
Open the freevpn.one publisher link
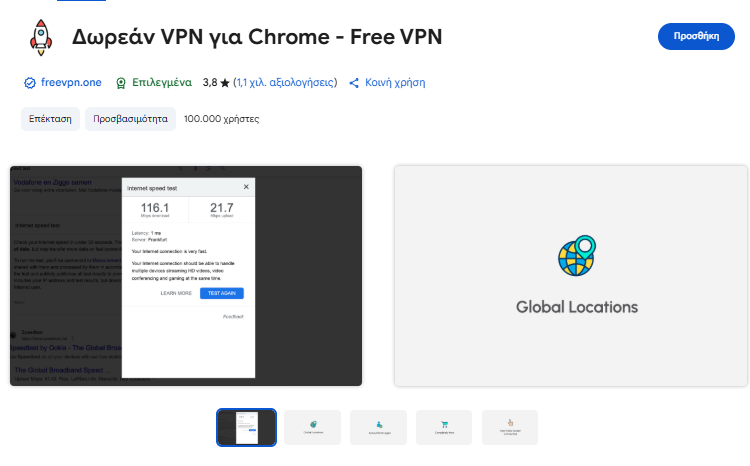point(71,82)
